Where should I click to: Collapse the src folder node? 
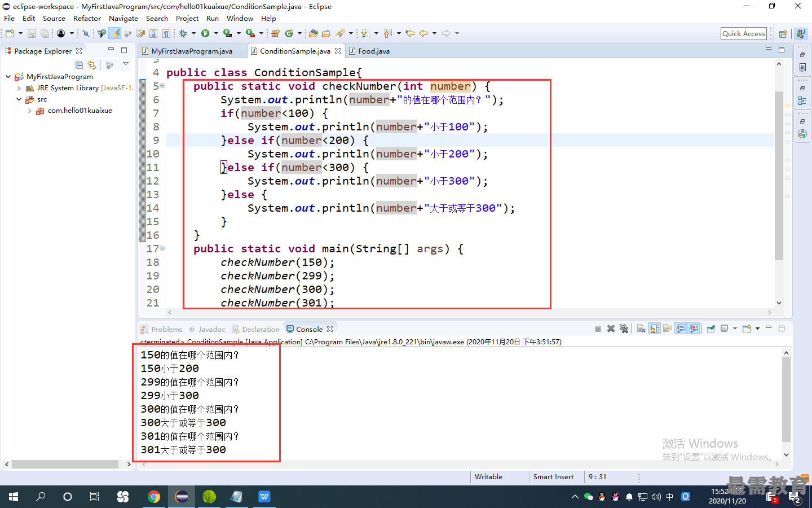19,99
